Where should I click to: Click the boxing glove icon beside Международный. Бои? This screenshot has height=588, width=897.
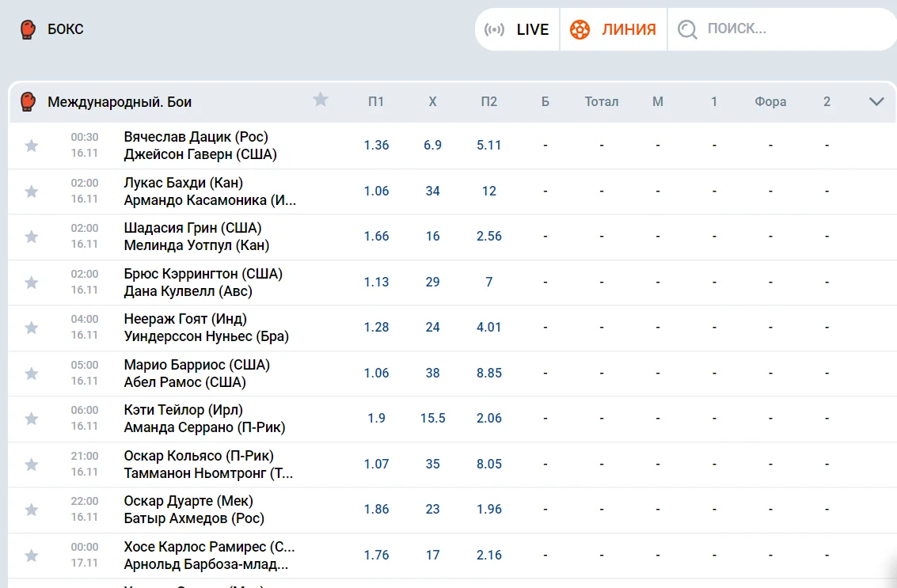[x=28, y=102]
